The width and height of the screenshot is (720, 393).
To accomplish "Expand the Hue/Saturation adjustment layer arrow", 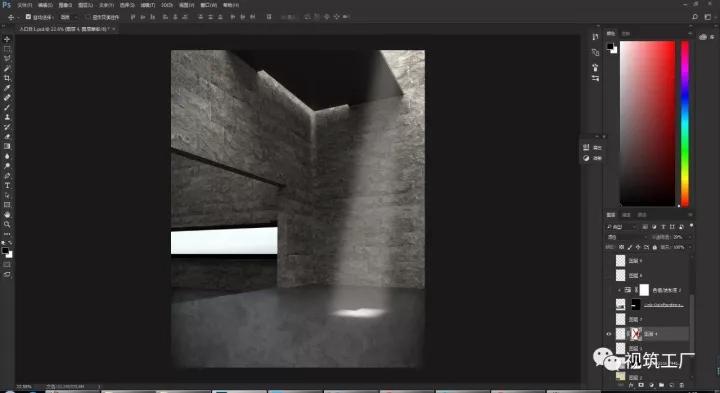I will point(619,290).
